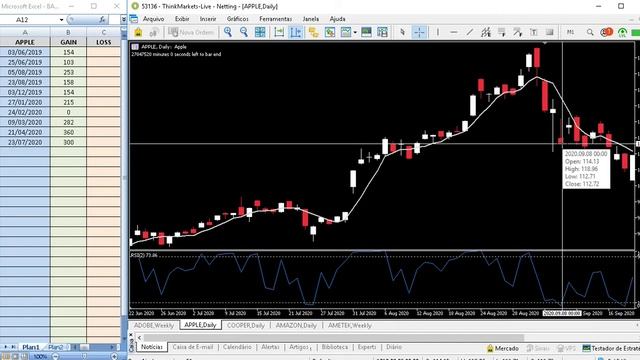
Task: Open the indicators list icon
Action: 330,32
